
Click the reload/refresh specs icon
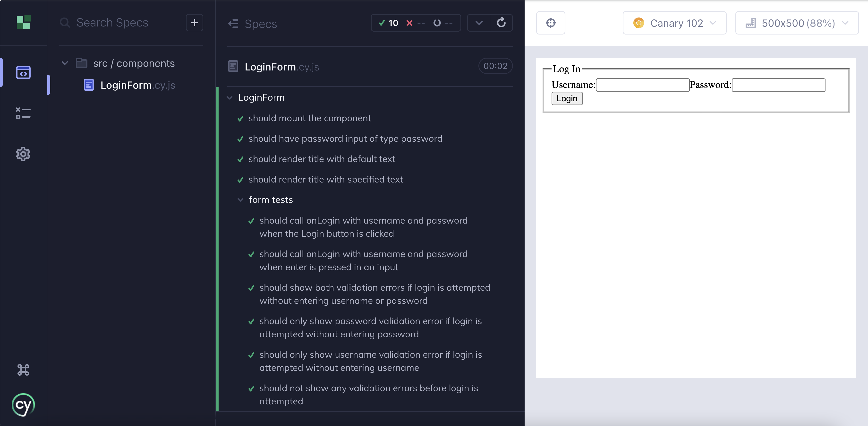pos(501,23)
